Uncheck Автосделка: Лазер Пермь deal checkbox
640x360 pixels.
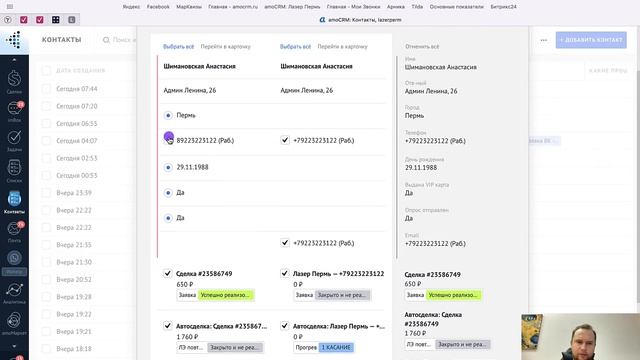coord(285,326)
